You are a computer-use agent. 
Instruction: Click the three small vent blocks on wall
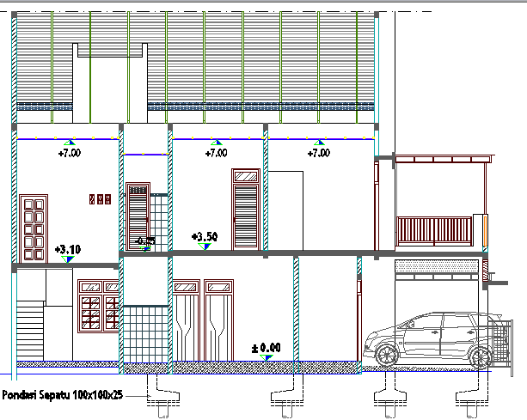point(100,199)
